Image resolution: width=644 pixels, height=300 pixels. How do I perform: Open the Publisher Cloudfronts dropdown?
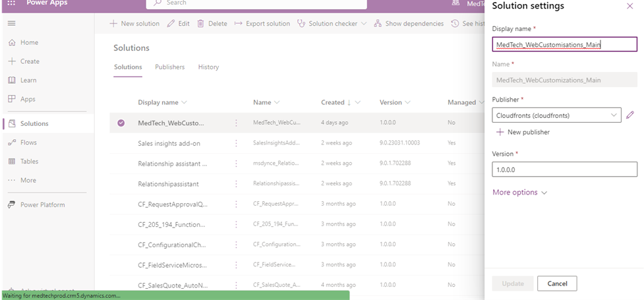[556, 115]
